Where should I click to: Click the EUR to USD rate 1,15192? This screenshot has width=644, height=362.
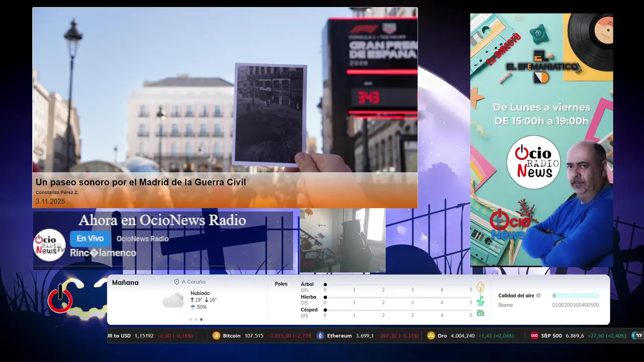tap(144, 336)
